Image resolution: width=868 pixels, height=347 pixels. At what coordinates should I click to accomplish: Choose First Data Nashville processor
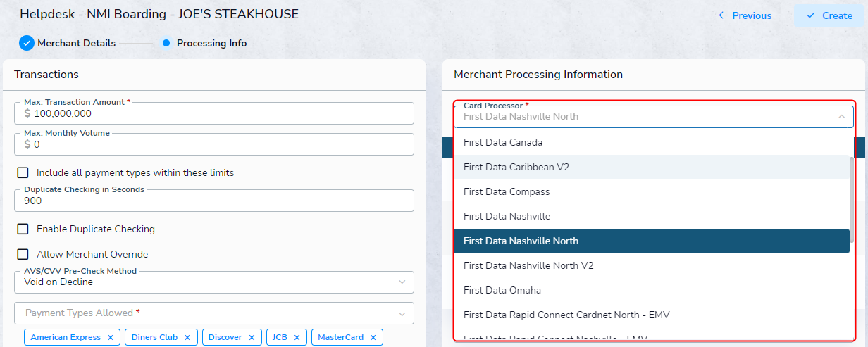point(651,216)
